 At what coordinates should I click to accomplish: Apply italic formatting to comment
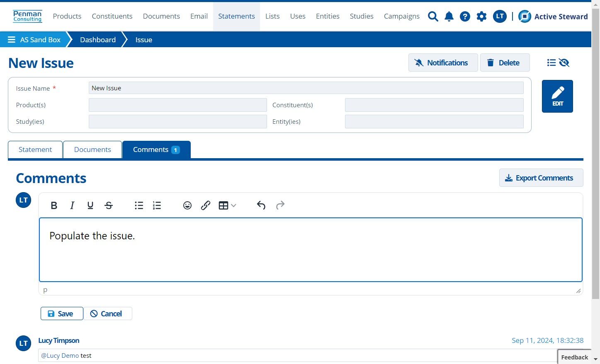72,205
